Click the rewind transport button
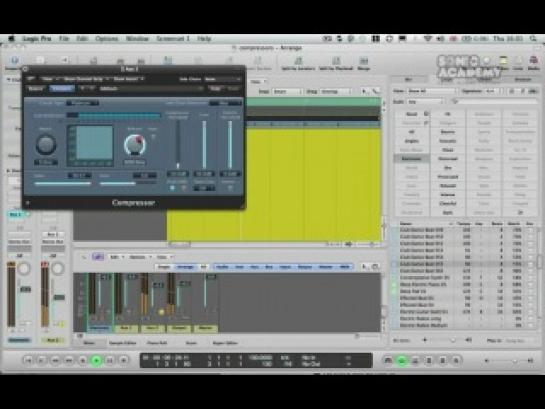 [55, 360]
